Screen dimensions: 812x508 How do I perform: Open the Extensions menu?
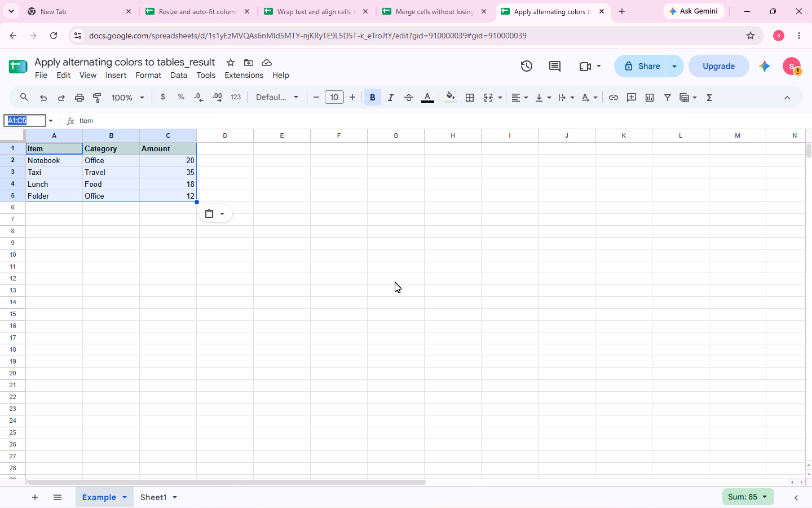pyautogui.click(x=244, y=75)
